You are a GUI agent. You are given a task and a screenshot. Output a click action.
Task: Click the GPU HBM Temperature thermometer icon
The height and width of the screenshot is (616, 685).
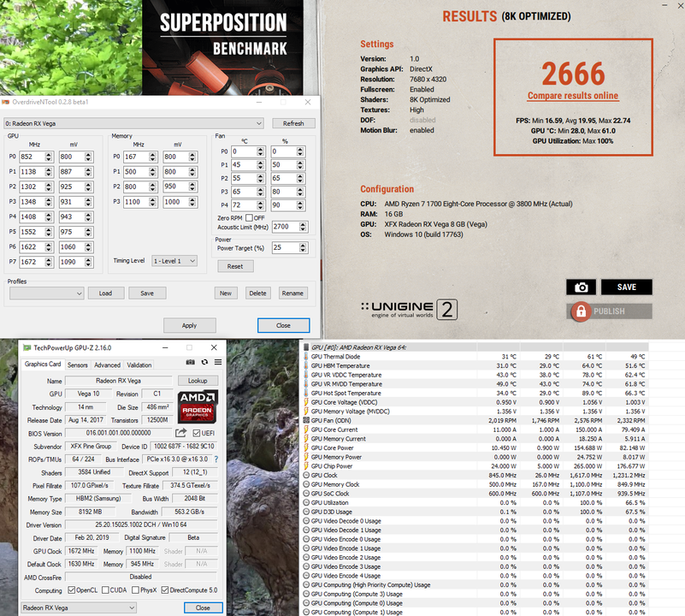click(306, 366)
